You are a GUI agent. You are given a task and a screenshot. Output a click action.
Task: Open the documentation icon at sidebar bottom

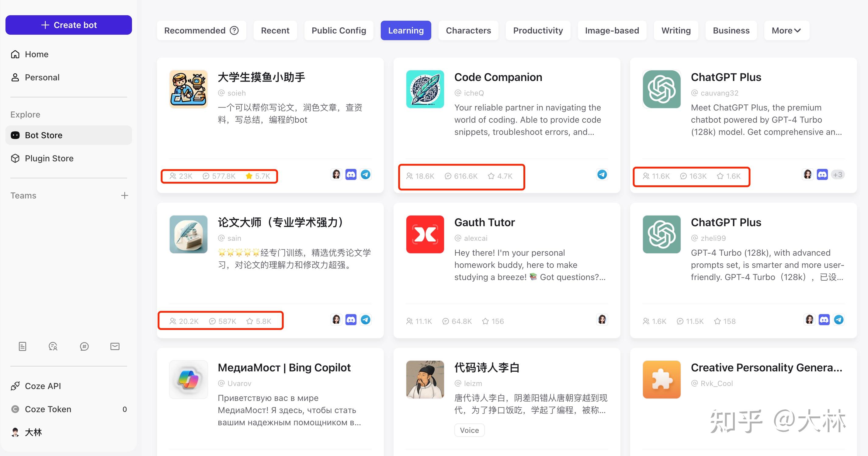coord(23,346)
